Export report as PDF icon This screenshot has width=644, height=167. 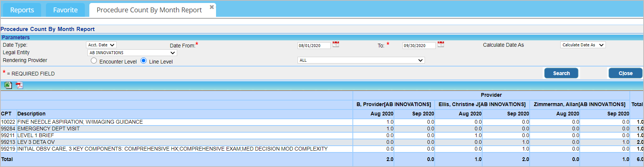click(x=19, y=85)
